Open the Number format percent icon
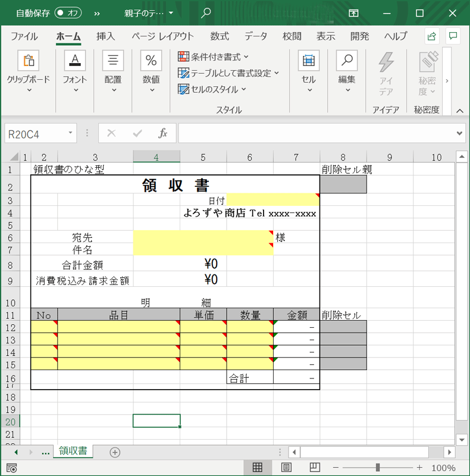 pyautogui.click(x=151, y=61)
